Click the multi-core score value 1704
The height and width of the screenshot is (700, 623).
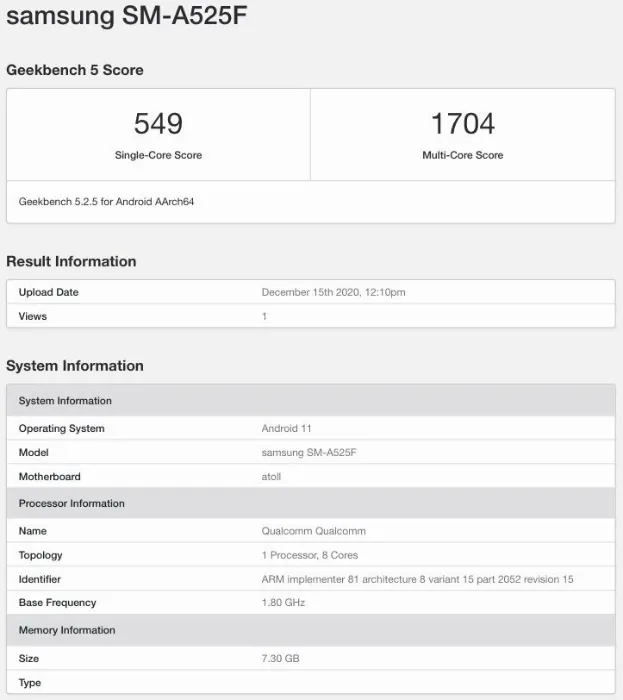click(x=462, y=124)
